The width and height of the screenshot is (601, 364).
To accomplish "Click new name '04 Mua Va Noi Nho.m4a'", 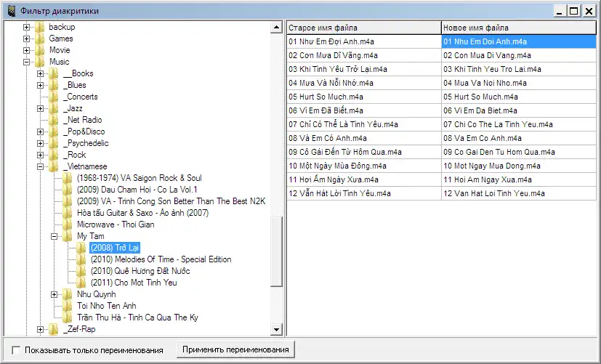I will coord(519,83).
